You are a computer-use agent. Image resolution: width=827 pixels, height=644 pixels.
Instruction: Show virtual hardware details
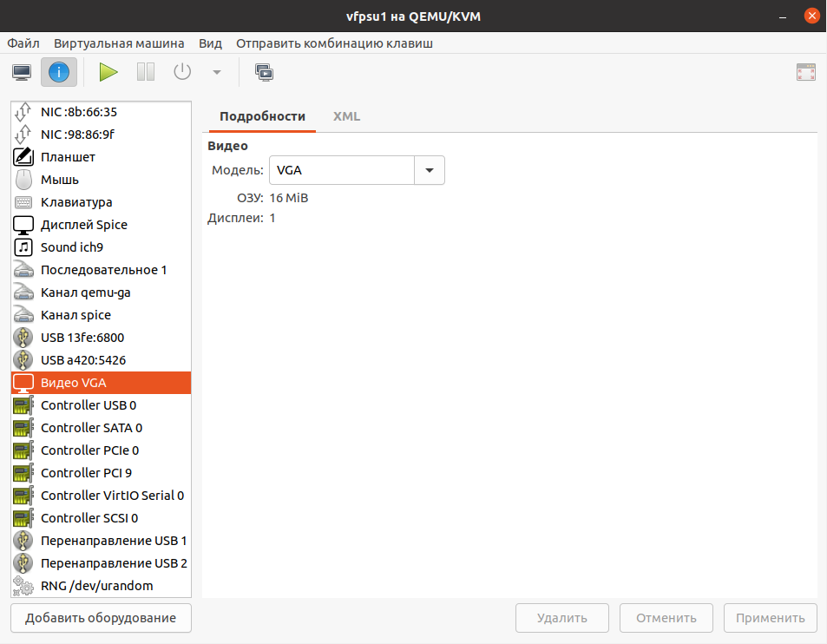coord(59,72)
